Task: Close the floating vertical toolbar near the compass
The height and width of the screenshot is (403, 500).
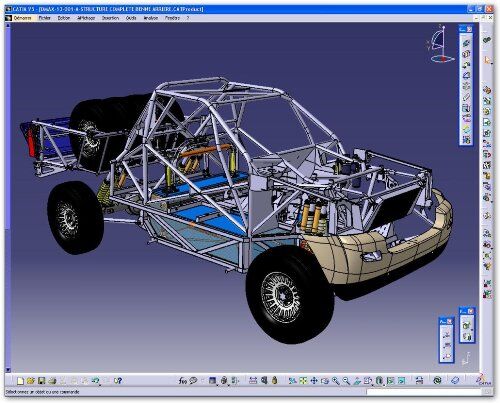Action: click(x=470, y=29)
